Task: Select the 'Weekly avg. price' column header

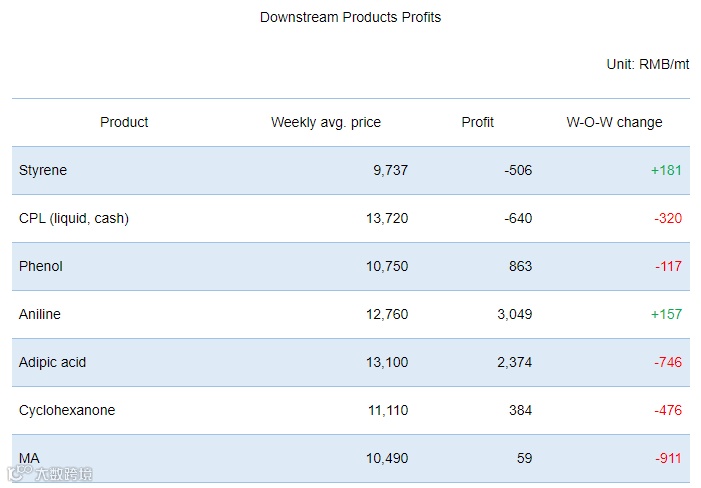Action: click(x=325, y=122)
